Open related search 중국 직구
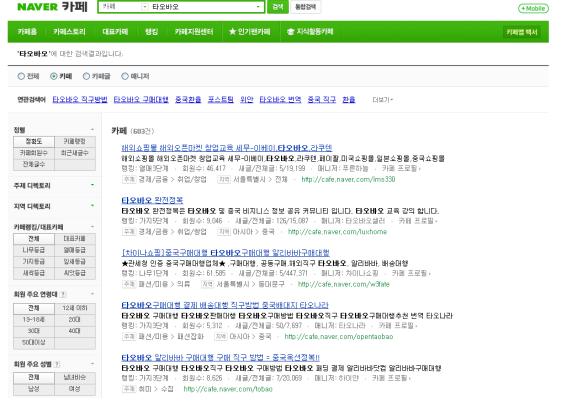The width and height of the screenshot is (567, 402). (x=321, y=99)
